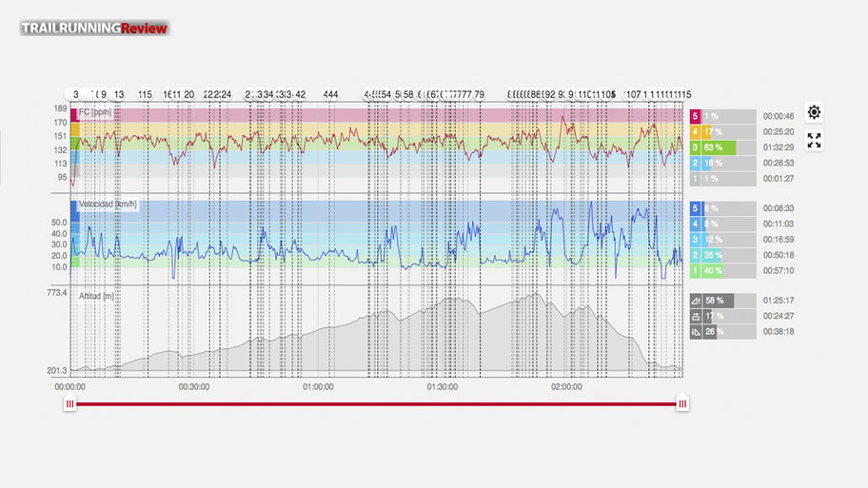Click the 201.3 altitude axis value

point(57,371)
